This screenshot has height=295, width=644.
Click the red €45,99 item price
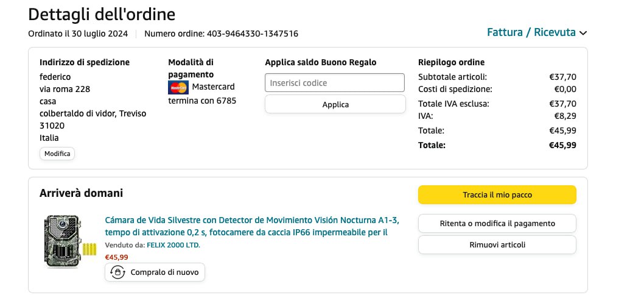117,257
